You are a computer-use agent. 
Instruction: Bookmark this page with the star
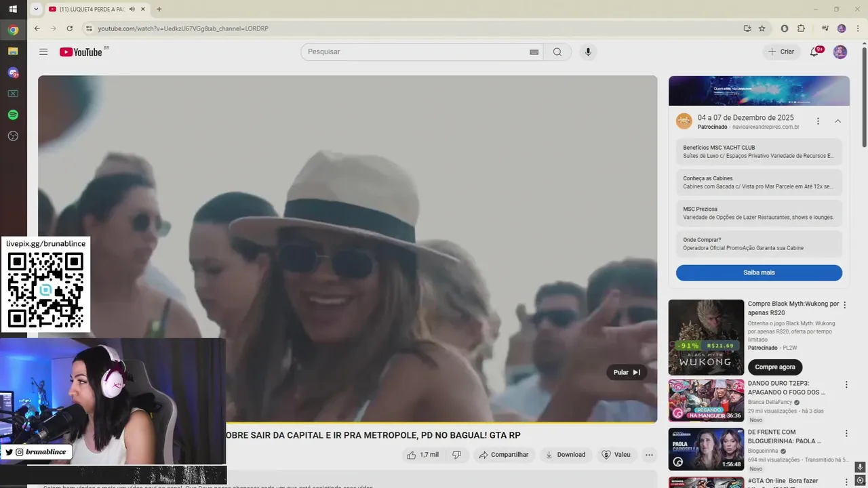(762, 28)
